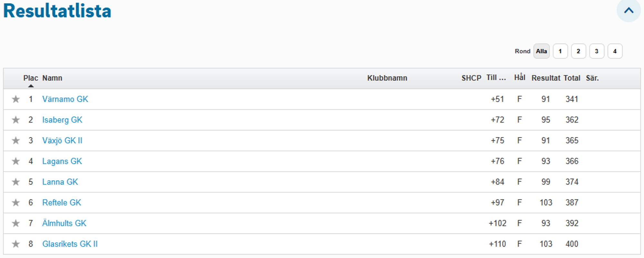The width and height of the screenshot is (644, 258).
Task: Open the Glasrikets GK II link
Action: pyautogui.click(x=70, y=244)
